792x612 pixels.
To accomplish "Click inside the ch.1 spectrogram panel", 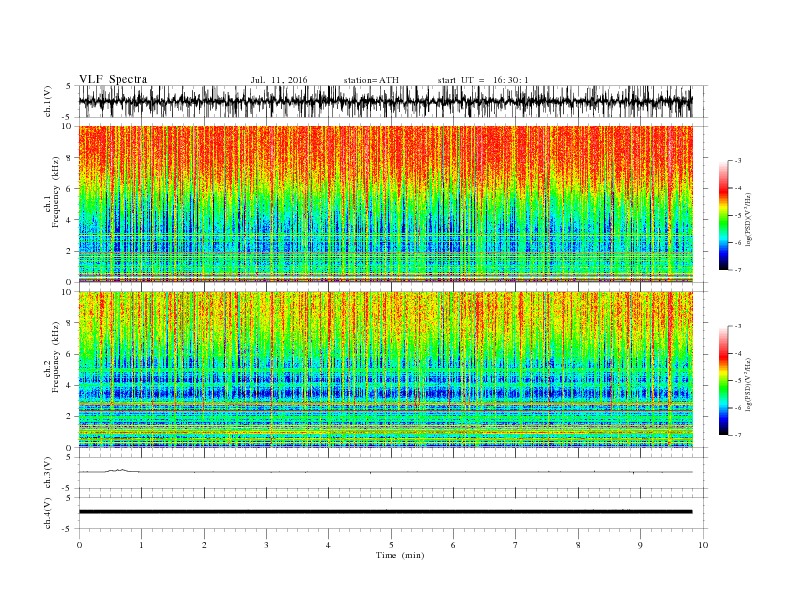I will click(386, 204).
